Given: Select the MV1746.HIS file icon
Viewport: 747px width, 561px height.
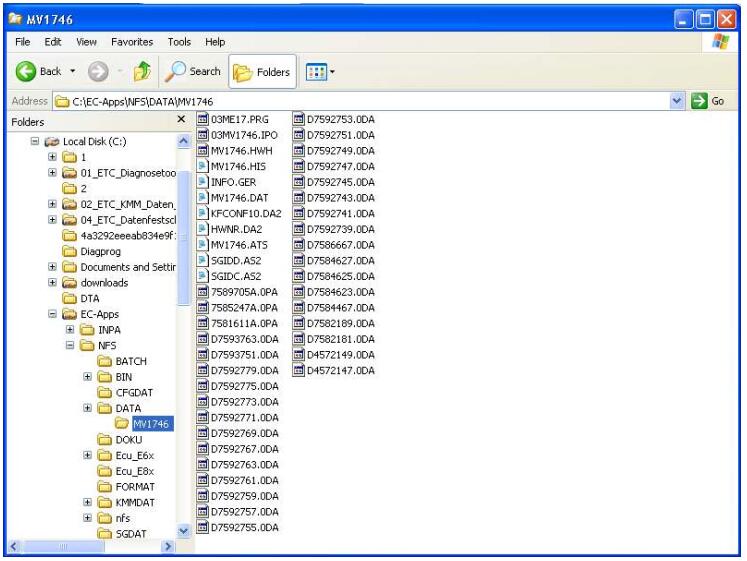Looking at the screenshot, I should (203, 166).
